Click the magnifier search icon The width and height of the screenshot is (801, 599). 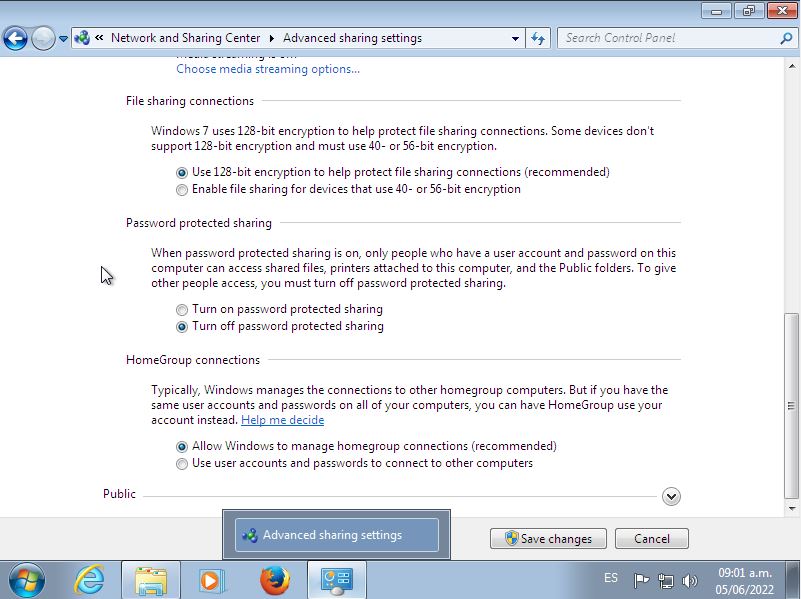coord(786,38)
